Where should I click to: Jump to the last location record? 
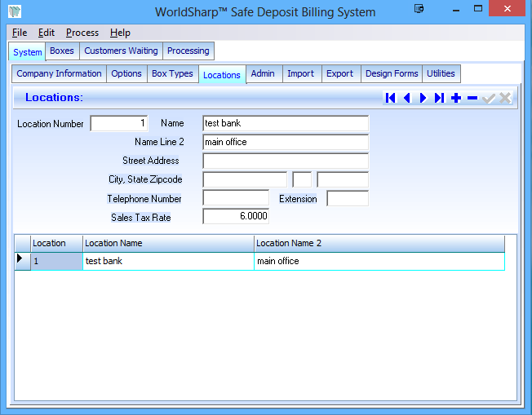439,98
